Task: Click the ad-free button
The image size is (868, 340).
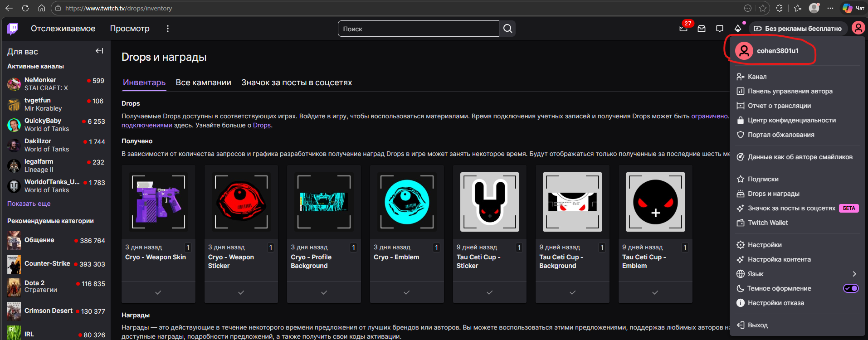Action: click(x=798, y=29)
